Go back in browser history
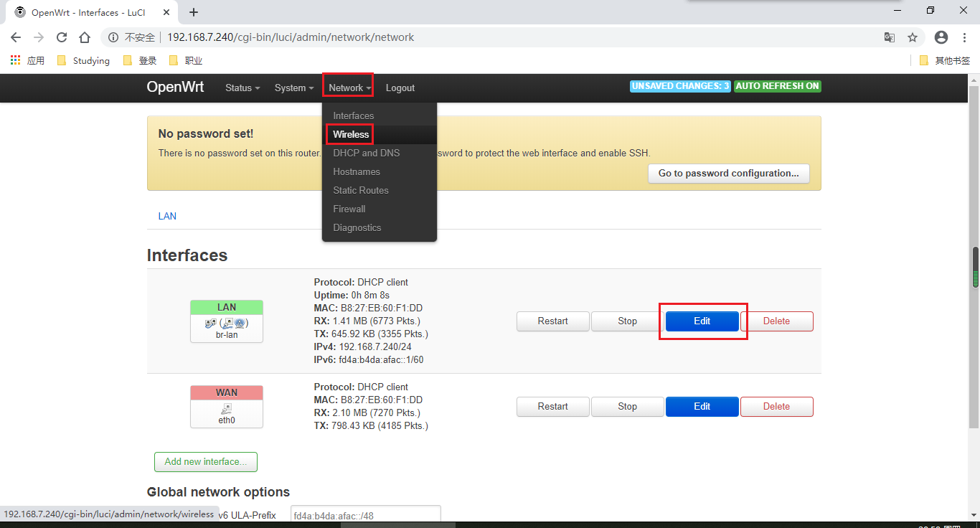980x528 pixels. 16,37
